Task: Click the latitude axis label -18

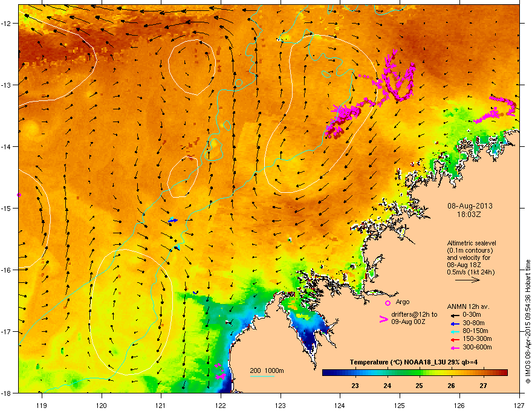Action: 6,393
